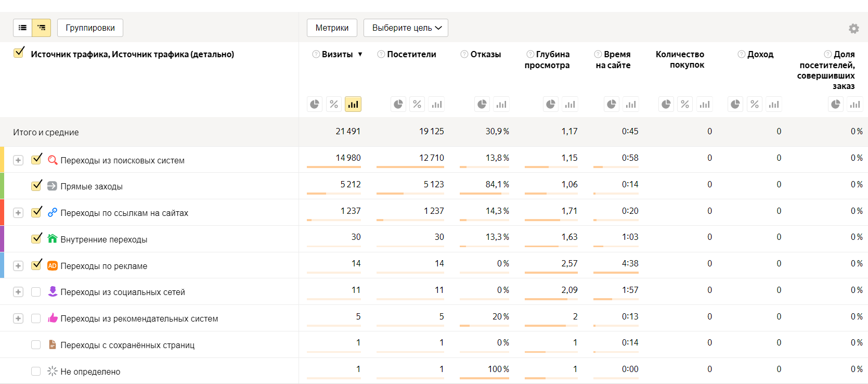Toggle the select-all checkbox in header
868x384 pixels.
pos(19,53)
